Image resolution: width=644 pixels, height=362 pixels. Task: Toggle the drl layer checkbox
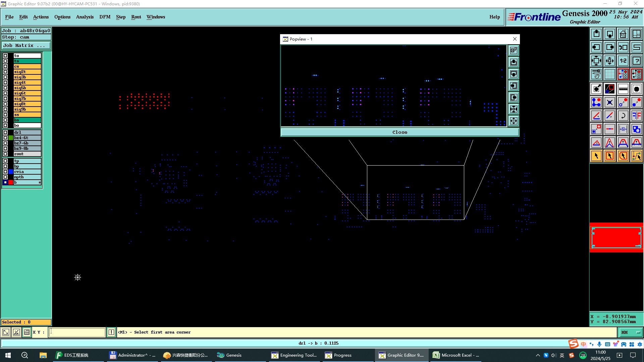[x=5, y=132]
